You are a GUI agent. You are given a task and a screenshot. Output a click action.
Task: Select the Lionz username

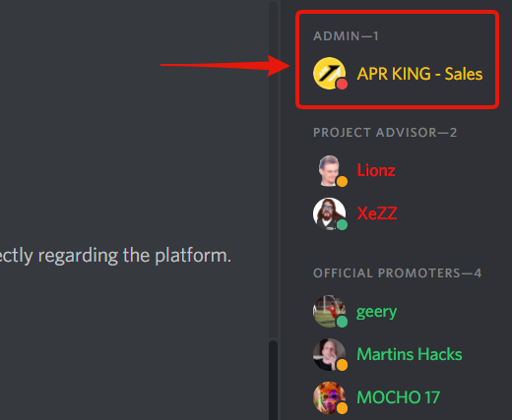coord(376,170)
